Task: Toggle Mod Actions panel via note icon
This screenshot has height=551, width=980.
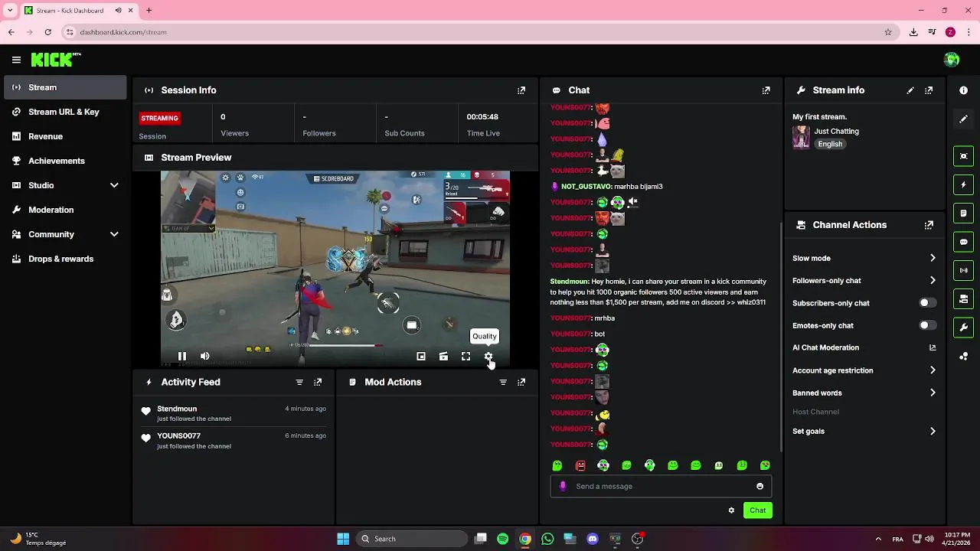Action: point(963,213)
